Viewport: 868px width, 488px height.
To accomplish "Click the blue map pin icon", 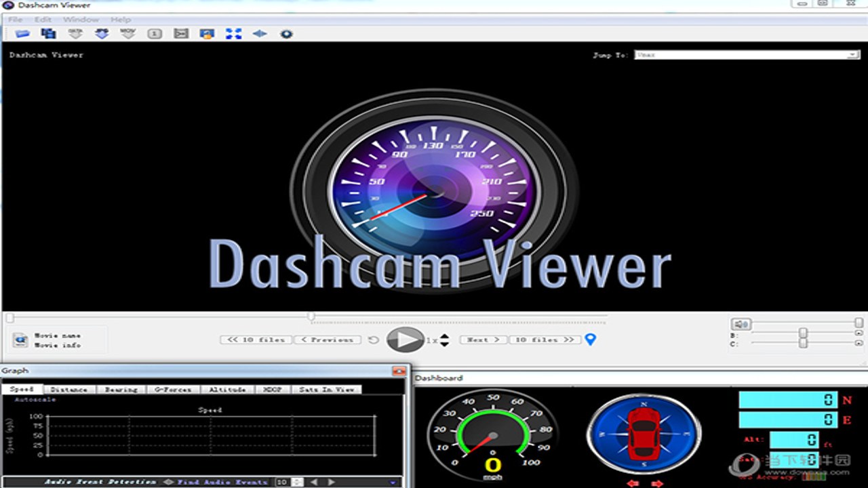I will tap(590, 340).
